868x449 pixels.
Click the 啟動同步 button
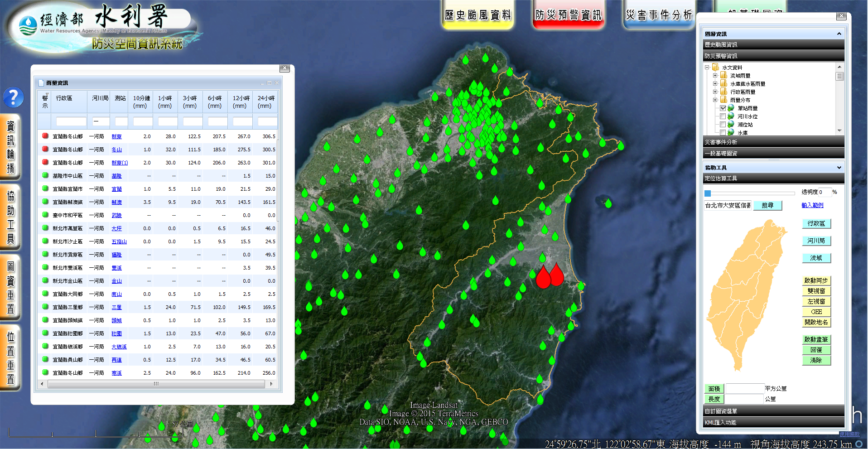(816, 280)
